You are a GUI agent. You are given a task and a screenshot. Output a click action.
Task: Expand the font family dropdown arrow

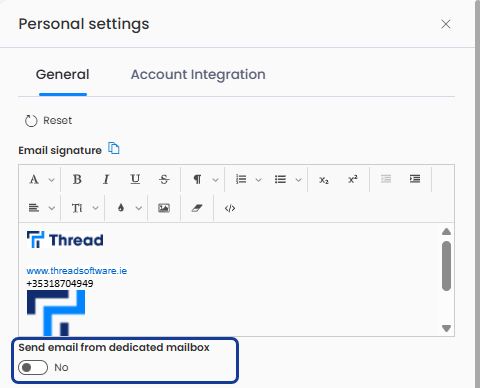(x=51, y=180)
